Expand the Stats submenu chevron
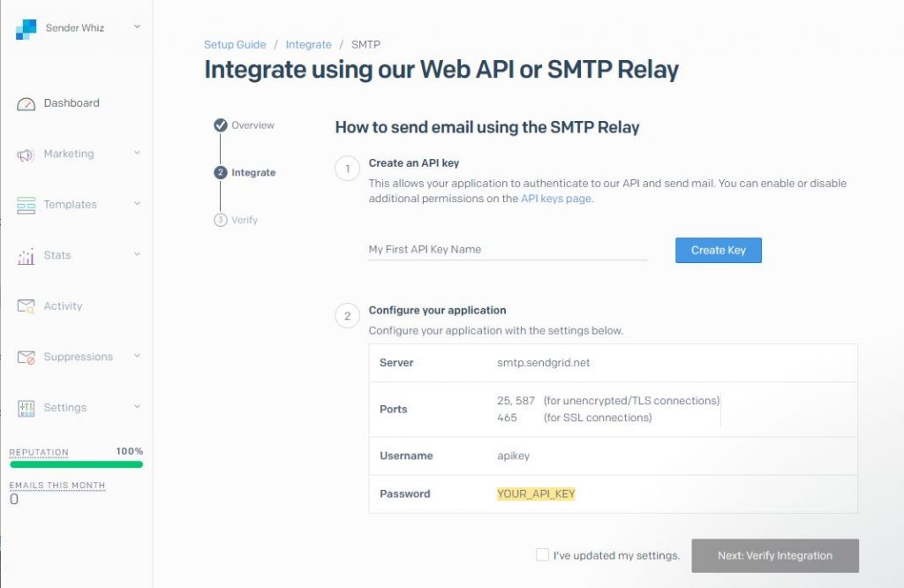Screen dimensions: 904x588 tap(137, 255)
